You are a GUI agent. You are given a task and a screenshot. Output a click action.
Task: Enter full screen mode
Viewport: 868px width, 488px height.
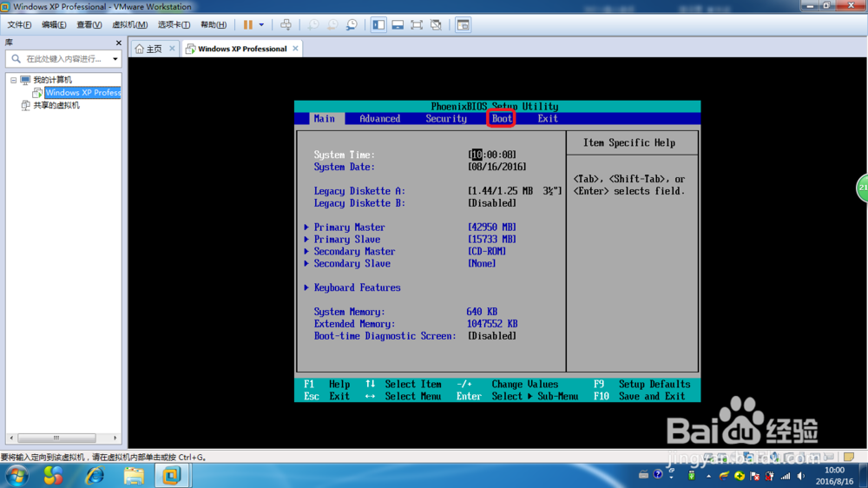click(417, 25)
